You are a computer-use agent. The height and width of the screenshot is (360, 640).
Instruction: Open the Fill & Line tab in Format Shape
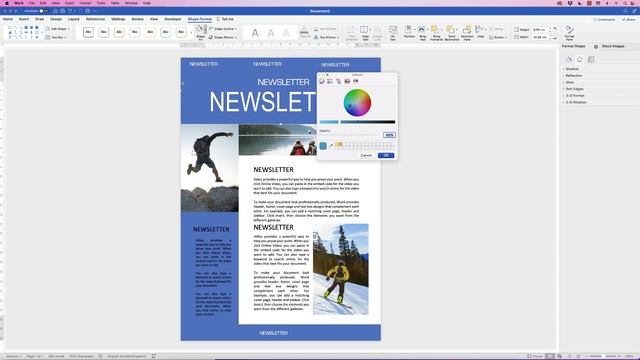click(x=569, y=60)
